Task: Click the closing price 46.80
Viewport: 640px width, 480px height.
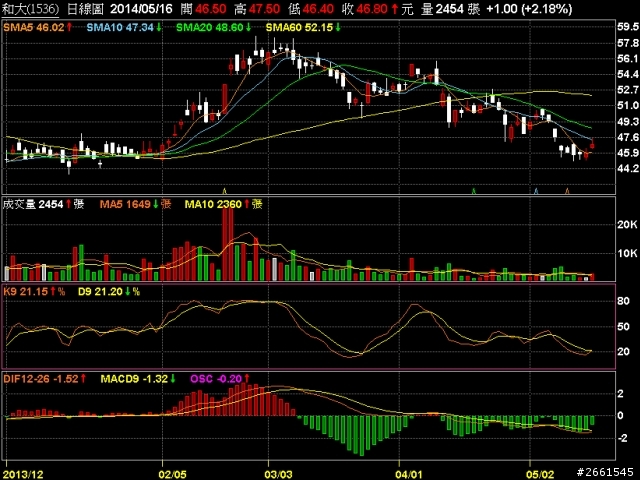Action: pos(373,9)
